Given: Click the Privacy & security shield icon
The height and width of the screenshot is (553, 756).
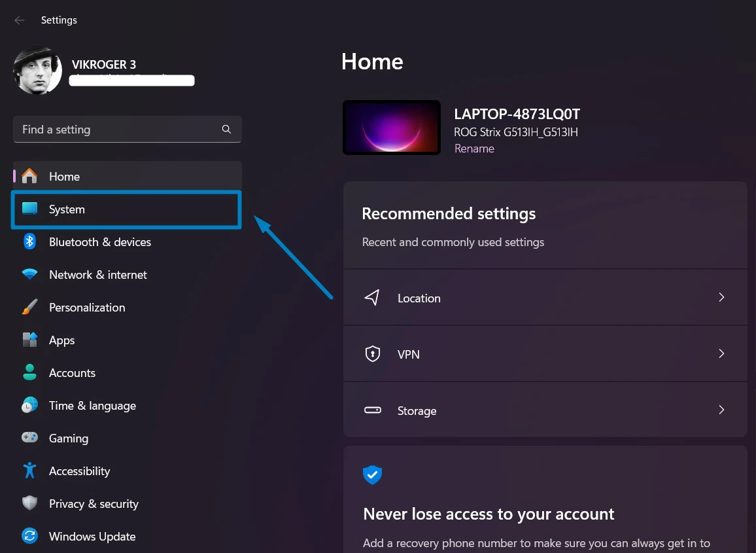Looking at the screenshot, I should click(29, 503).
